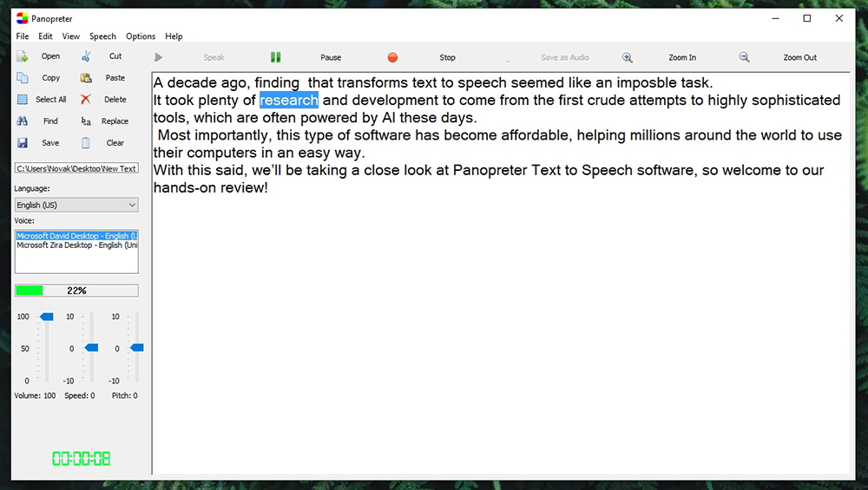Click the word Panopreter in the text
The width and height of the screenshot is (868, 490).
click(x=490, y=170)
